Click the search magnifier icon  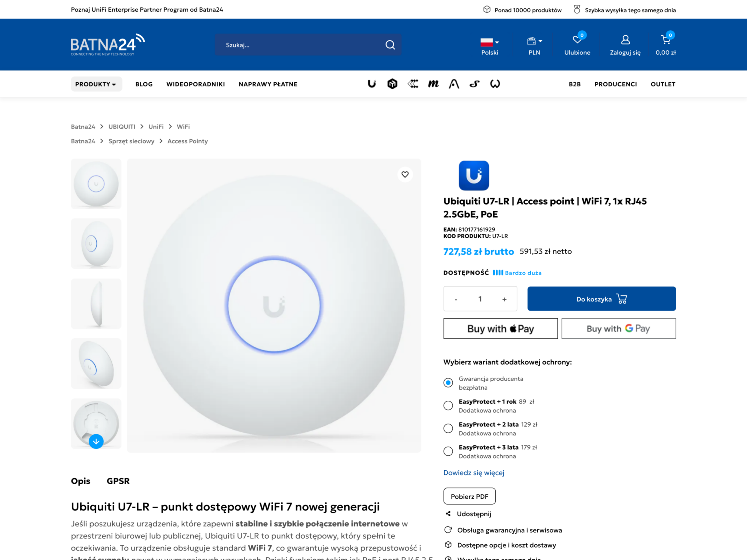coord(390,45)
